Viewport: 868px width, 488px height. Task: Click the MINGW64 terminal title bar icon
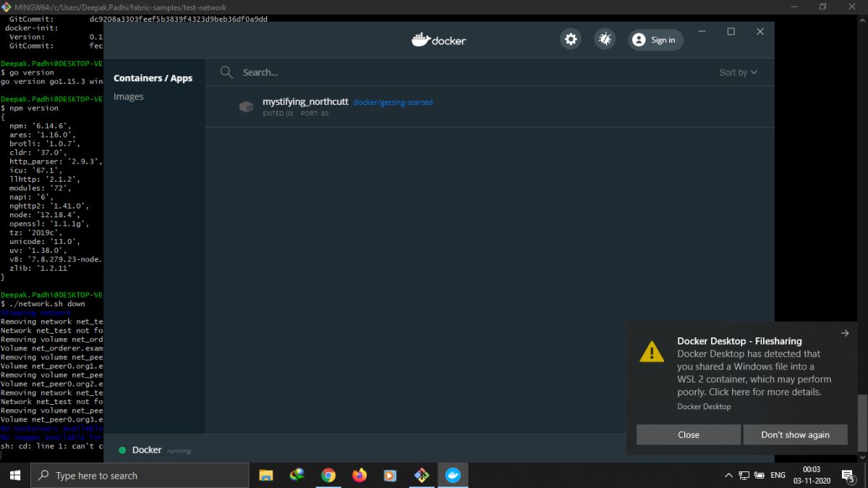7,7
